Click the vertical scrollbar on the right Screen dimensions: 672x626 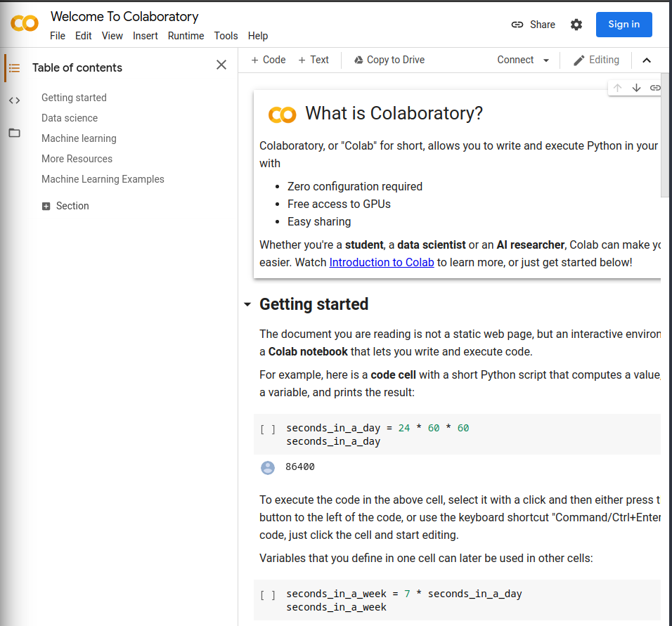665,135
